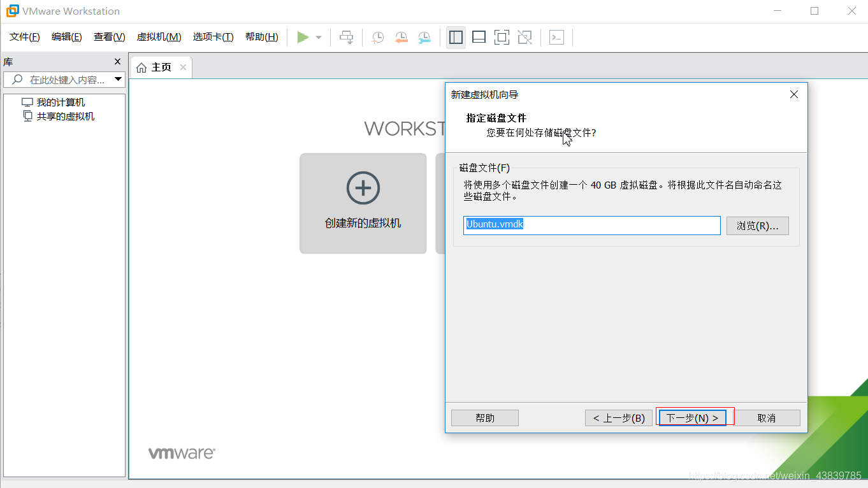Click Send Ctrl+Alt+Del toolbar icon

click(346, 38)
